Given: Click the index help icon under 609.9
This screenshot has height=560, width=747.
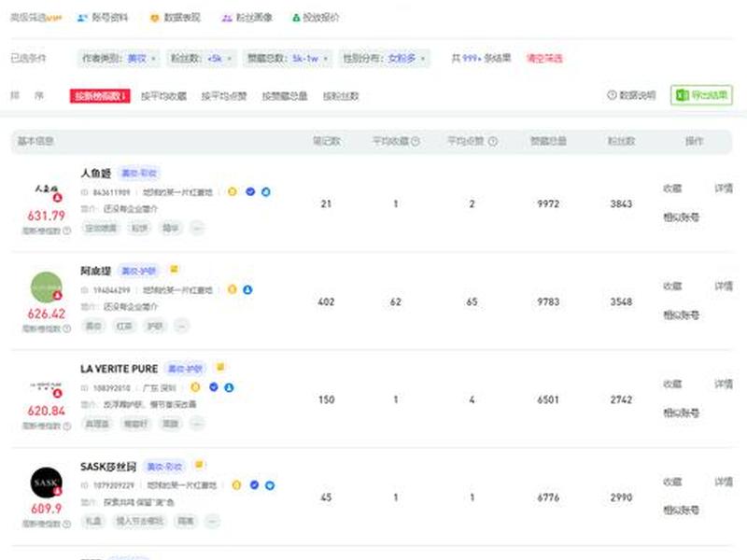Looking at the screenshot, I should (x=66, y=524).
